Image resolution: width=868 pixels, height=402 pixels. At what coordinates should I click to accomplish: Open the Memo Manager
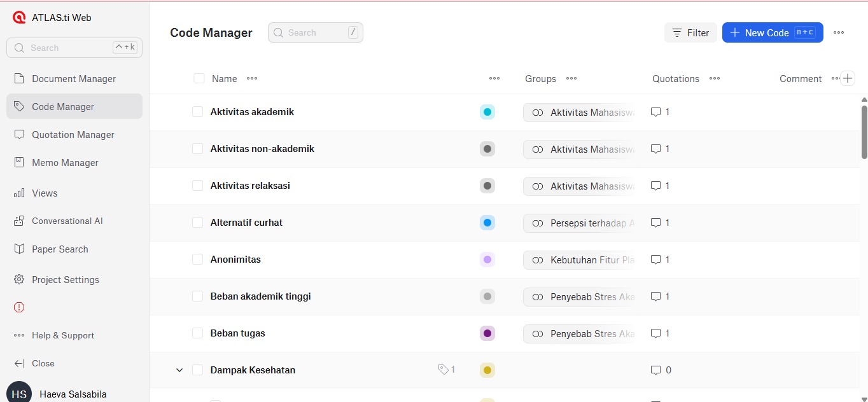[x=74, y=163]
